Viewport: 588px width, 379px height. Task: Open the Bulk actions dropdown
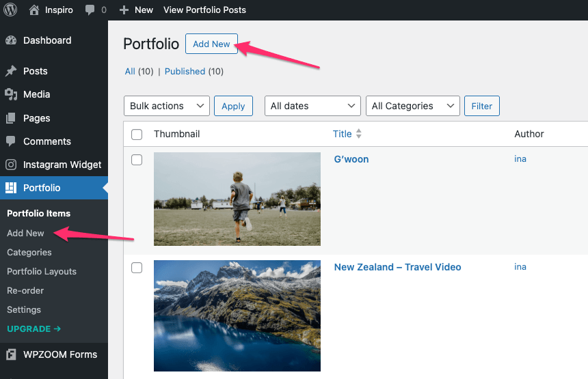pyautogui.click(x=166, y=106)
